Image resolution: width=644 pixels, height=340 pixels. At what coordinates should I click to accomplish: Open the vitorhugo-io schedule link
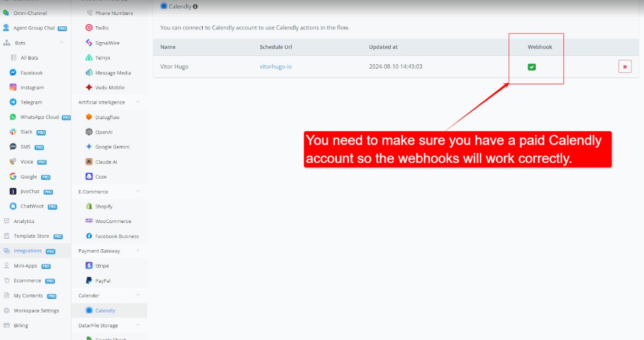click(x=276, y=67)
